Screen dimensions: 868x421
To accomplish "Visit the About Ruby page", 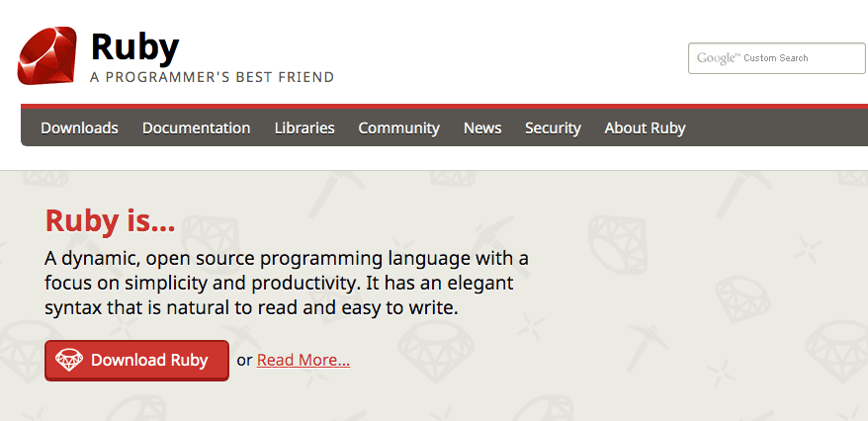I will (645, 127).
